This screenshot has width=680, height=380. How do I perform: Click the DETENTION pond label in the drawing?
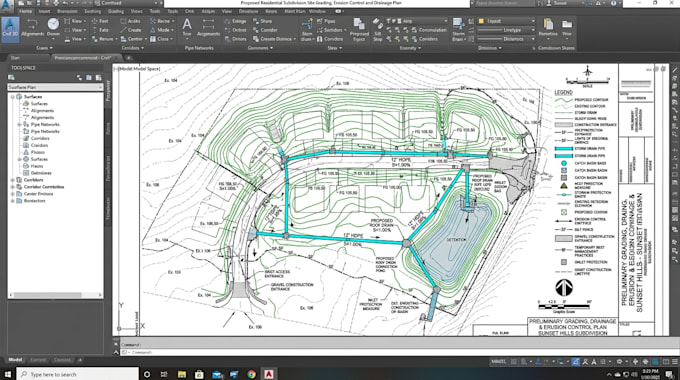coord(456,239)
